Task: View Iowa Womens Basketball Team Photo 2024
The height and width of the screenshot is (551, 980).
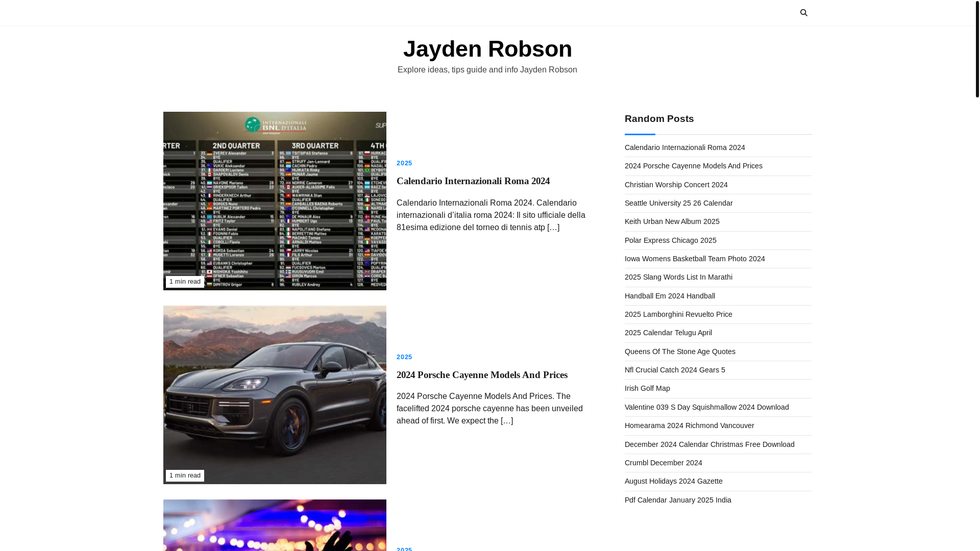Action: click(695, 259)
